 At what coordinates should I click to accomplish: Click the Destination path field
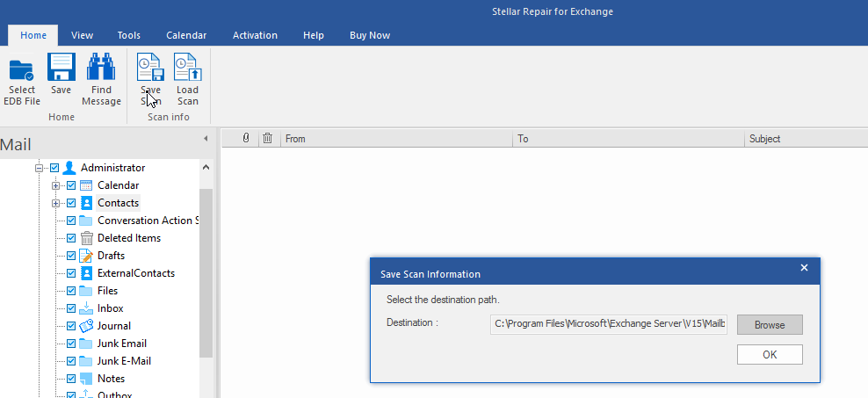608,324
